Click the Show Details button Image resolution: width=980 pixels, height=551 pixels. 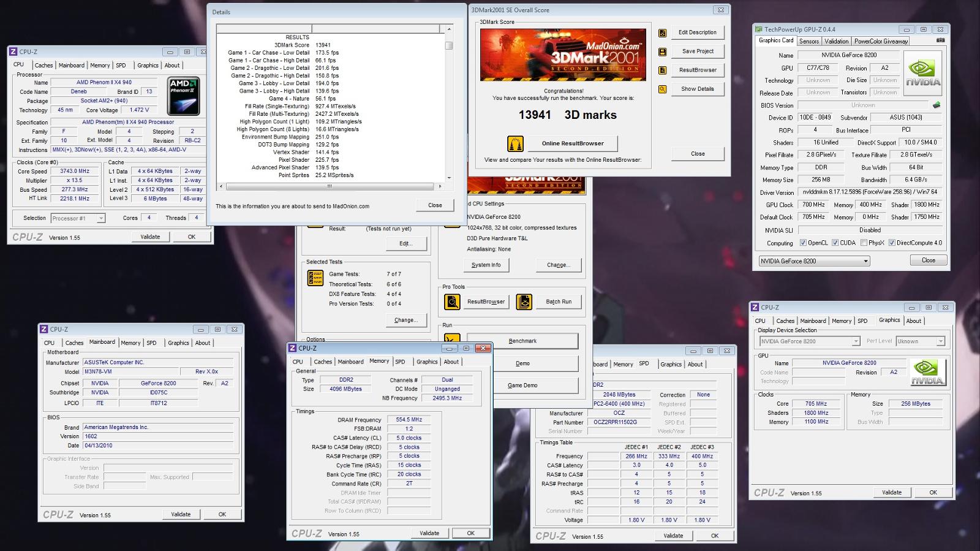(x=697, y=89)
